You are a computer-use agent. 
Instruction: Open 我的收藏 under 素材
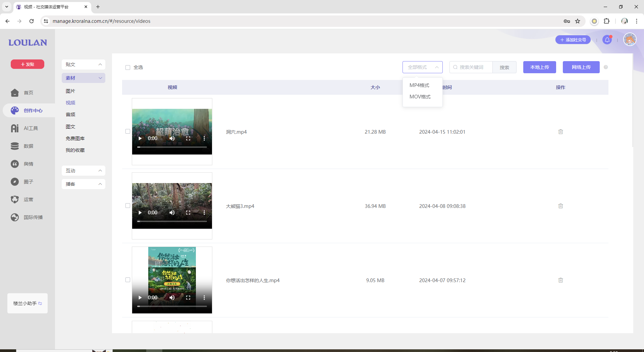(75, 150)
